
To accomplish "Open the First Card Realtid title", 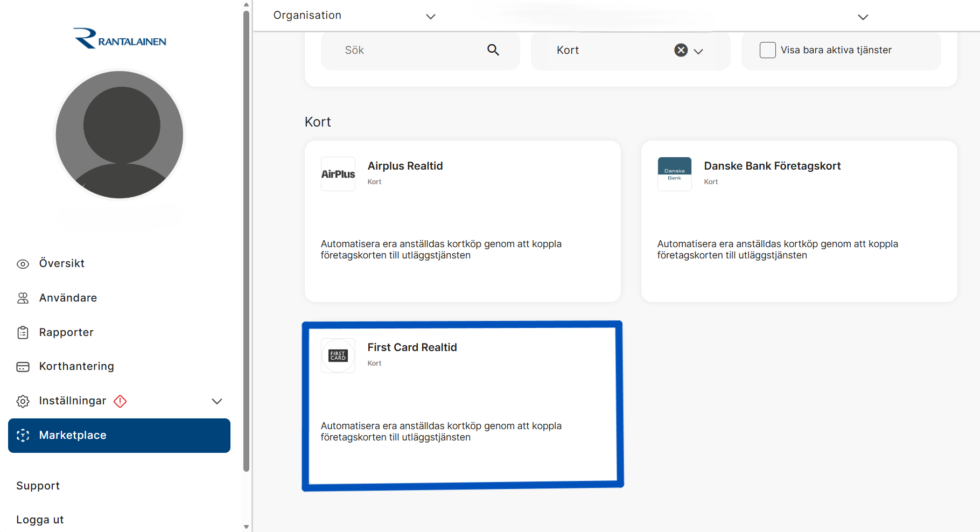I will point(412,347).
